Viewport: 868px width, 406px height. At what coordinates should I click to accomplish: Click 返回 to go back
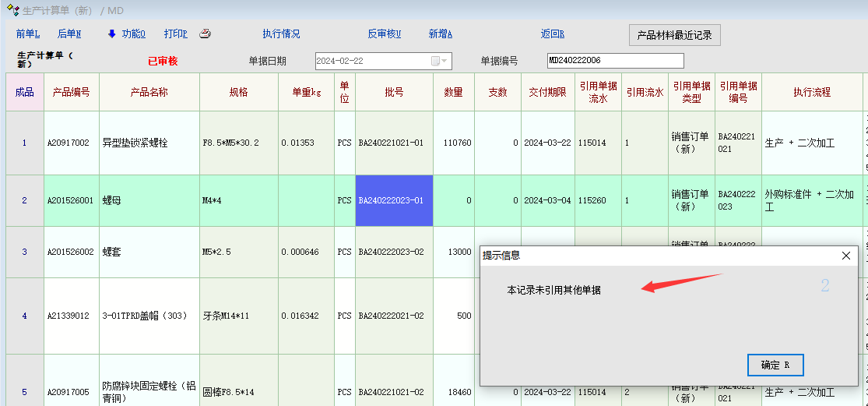point(552,34)
